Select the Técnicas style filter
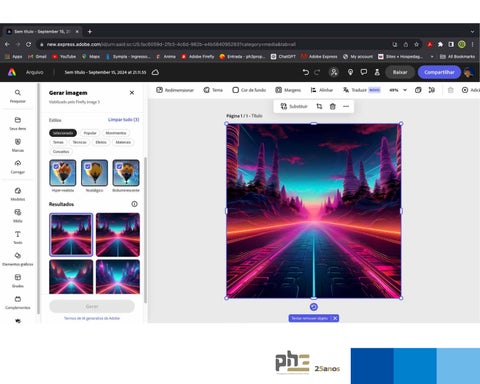This screenshot has width=480, height=384. click(x=79, y=142)
